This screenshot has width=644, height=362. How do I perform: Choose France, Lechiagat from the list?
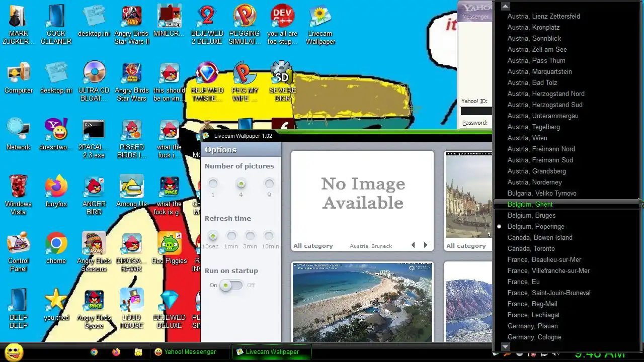click(x=567, y=315)
